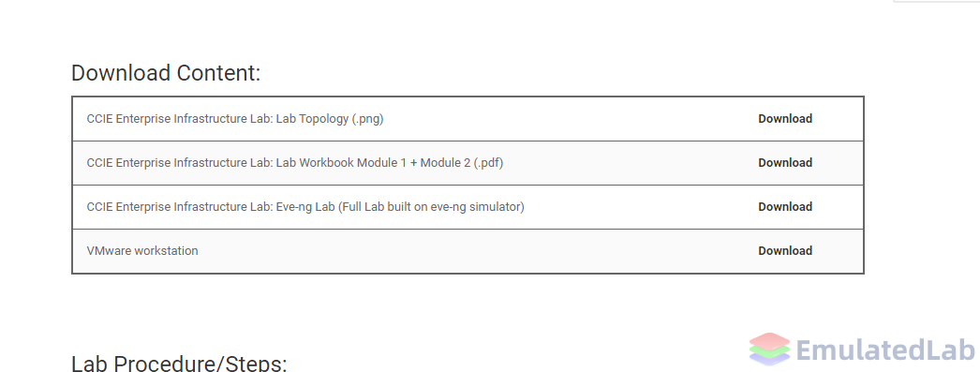
Task: Click "Eve-ng Lab" title words in third row
Action: click(x=305, y=207)
